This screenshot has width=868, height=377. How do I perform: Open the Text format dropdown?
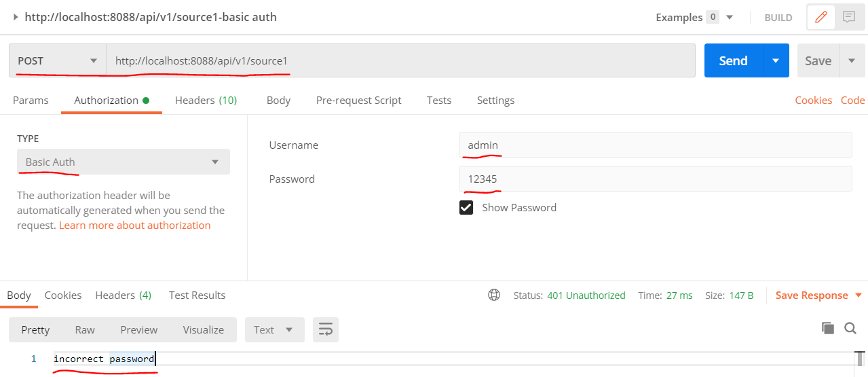pos(273,330)
